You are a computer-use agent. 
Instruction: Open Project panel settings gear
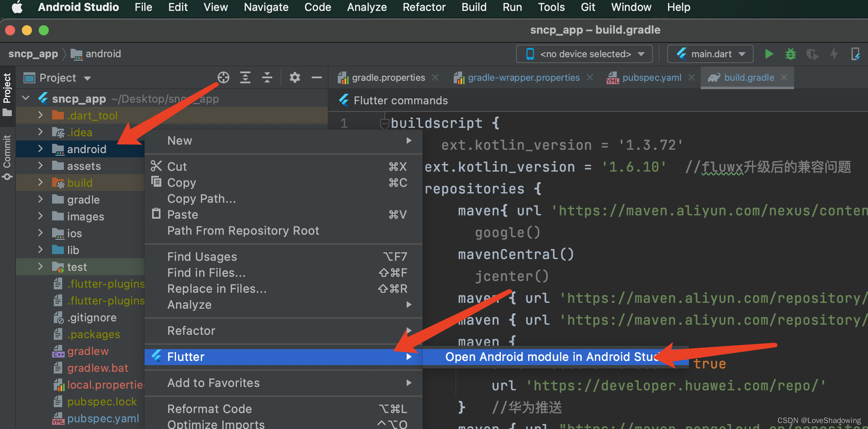coord(295,77)
